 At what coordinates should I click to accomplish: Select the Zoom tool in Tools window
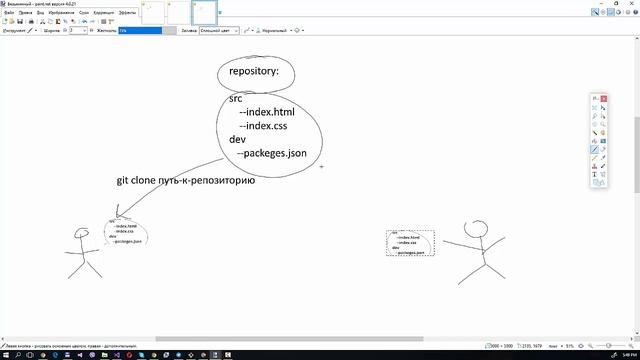pos(603,124)
